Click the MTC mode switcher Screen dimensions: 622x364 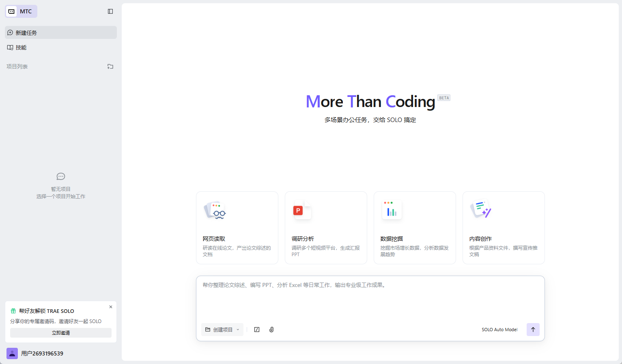pyautogui.click(x=21, y=11)
